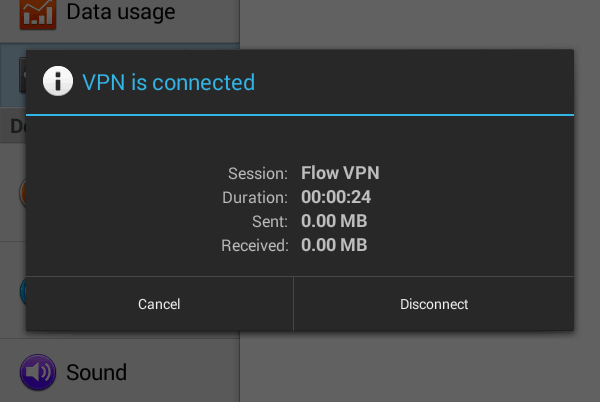
Task: Click the Data usage chart icon
Action: coord(37,13)
